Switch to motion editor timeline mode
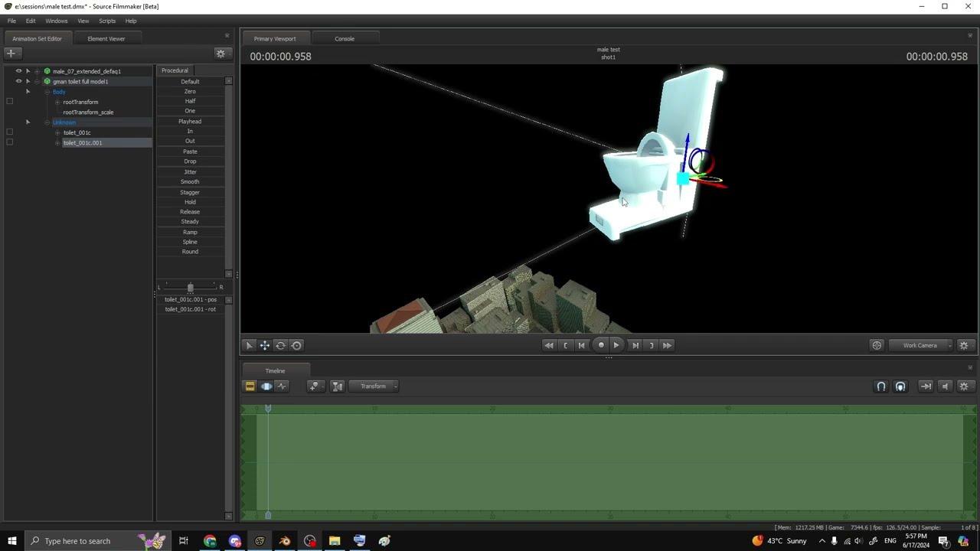 pyautogui.click(x=266, y=386)
